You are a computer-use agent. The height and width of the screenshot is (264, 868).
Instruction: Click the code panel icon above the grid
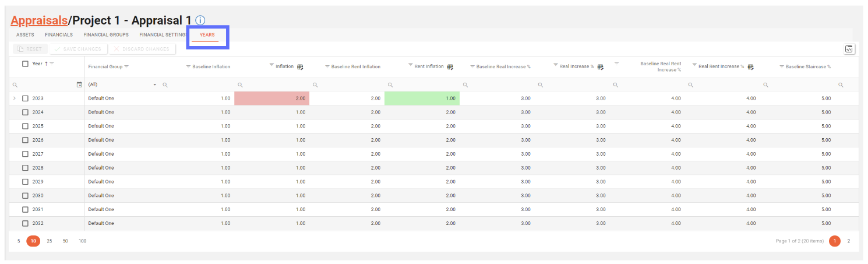click(849, 50)
